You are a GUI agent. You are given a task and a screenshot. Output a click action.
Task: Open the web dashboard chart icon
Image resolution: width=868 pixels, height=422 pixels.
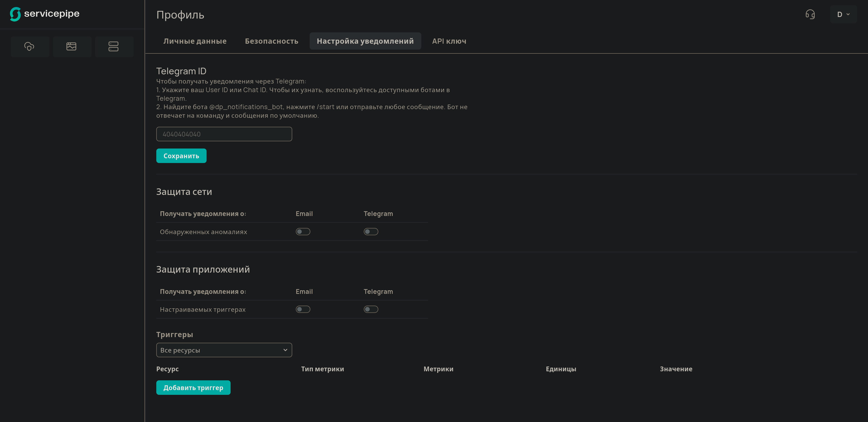(71, 46)
